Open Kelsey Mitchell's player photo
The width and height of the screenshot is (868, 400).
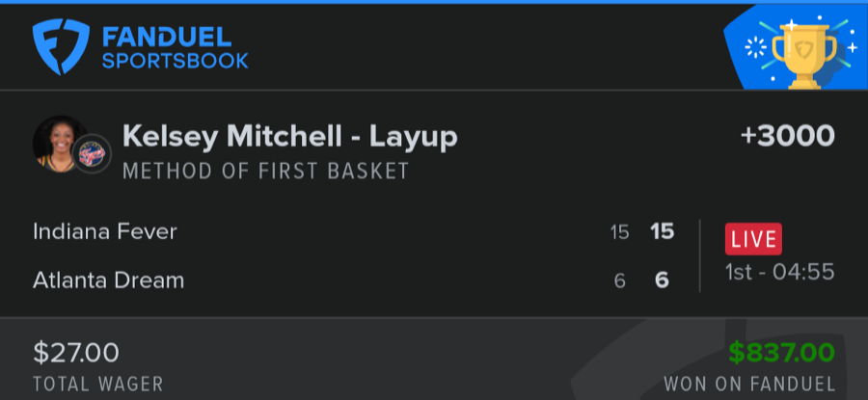56,143
